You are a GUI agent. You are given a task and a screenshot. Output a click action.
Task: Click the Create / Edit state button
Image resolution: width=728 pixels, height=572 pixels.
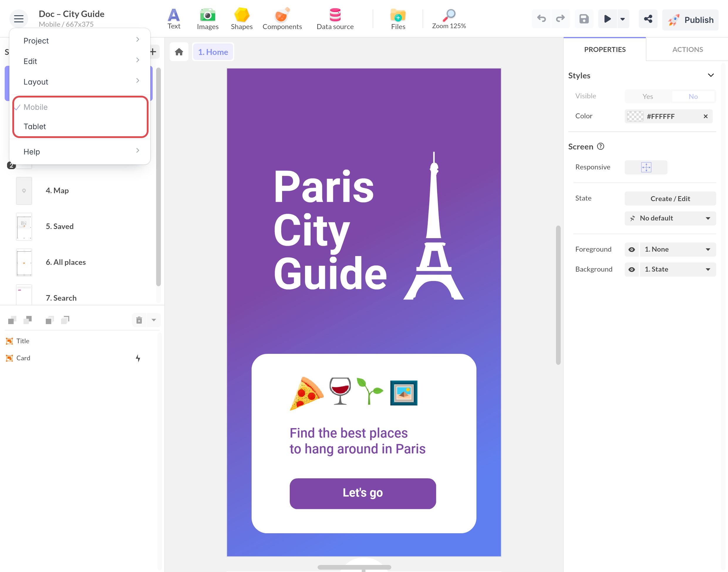670,198
